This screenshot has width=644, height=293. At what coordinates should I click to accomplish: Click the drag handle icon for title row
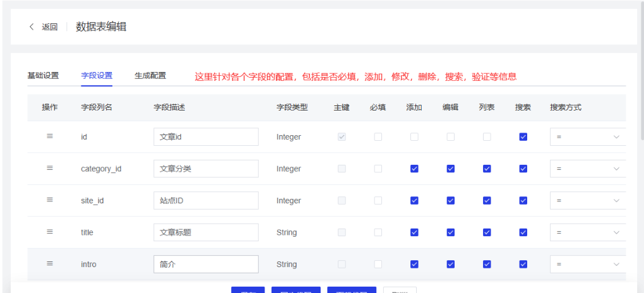(50, 232)
